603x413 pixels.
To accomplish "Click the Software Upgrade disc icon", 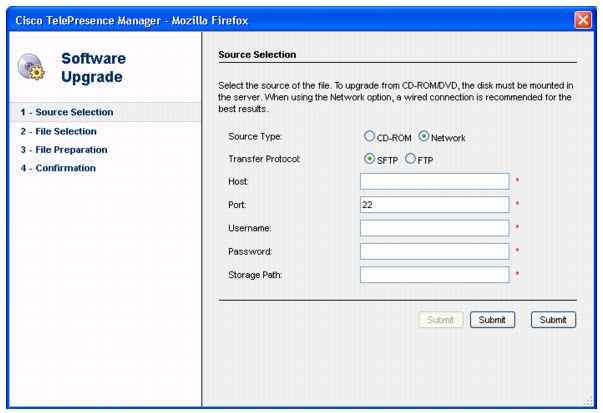I will [31, 67].
